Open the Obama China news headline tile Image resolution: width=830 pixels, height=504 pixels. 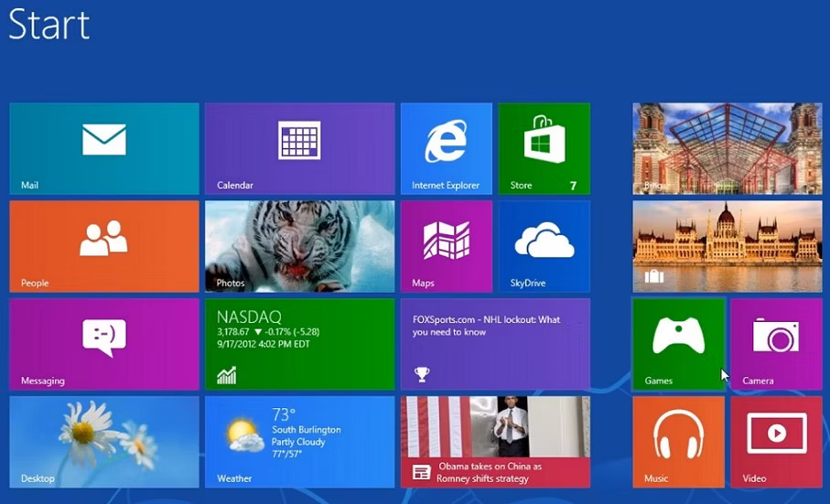[495, 442]
